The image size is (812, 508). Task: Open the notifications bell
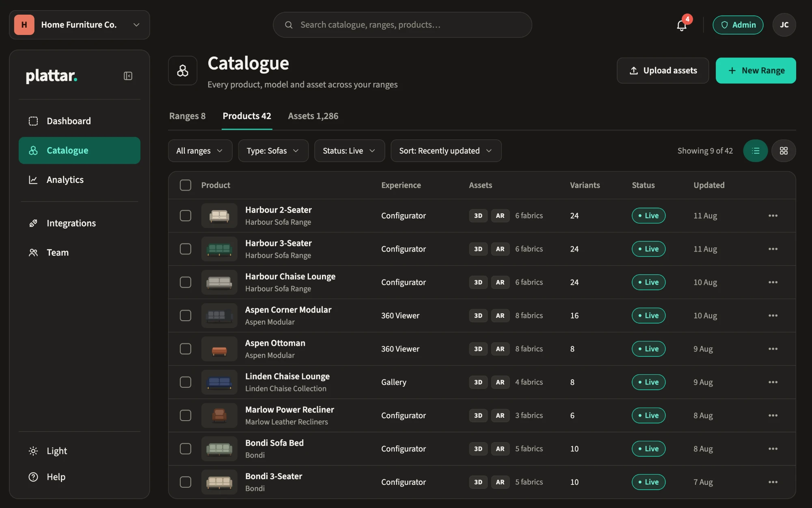[x=682, y=25]
